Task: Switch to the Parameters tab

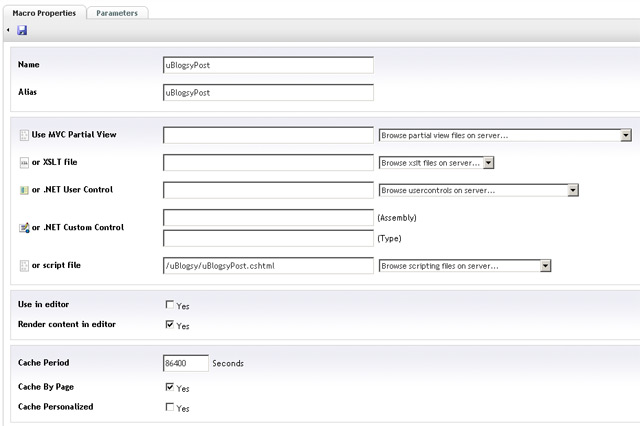Action: point(117,13)
